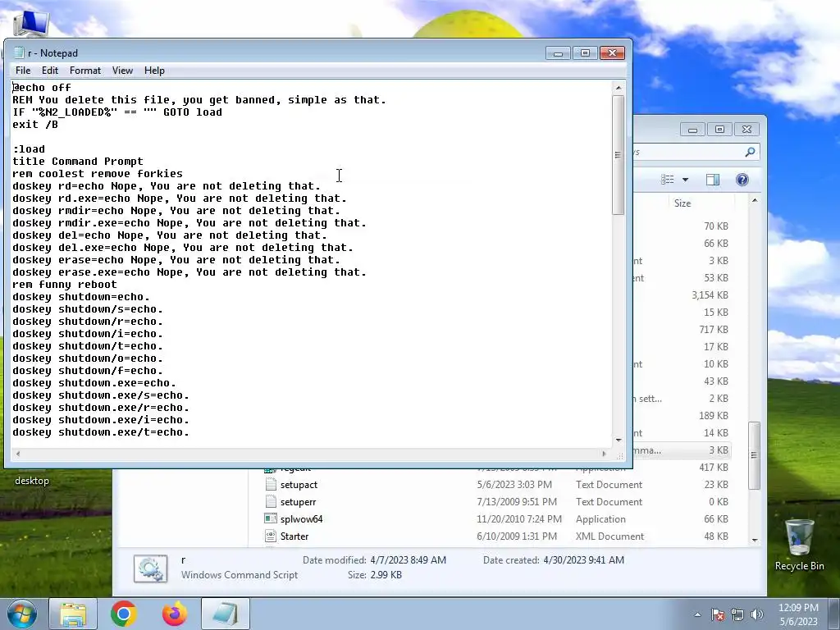Open the Edit menu in Notepad
840x630 pixels.
click(x=50, y=71)
